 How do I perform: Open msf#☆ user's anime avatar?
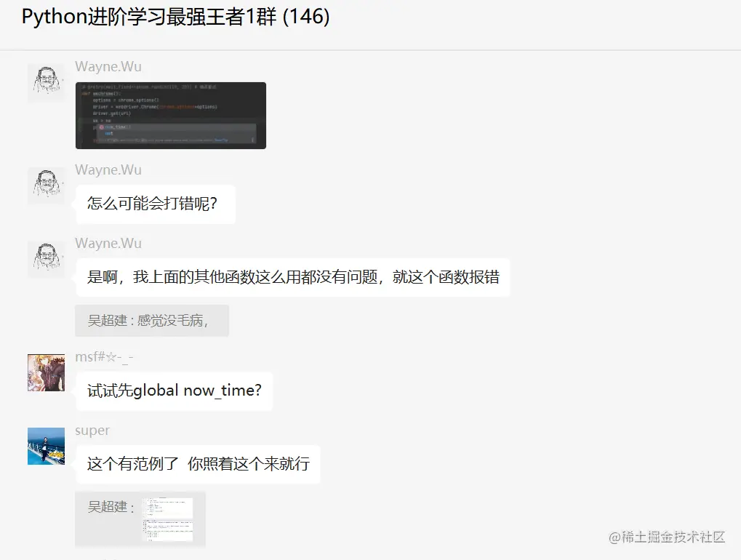(47, 372)
